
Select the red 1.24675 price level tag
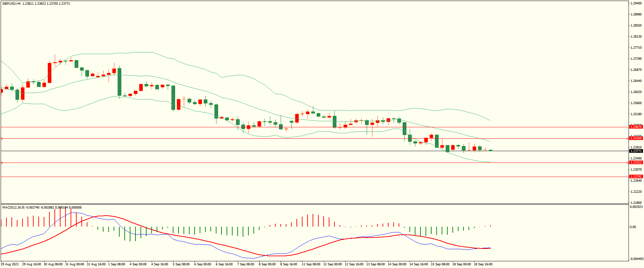[x=636, y=127]
